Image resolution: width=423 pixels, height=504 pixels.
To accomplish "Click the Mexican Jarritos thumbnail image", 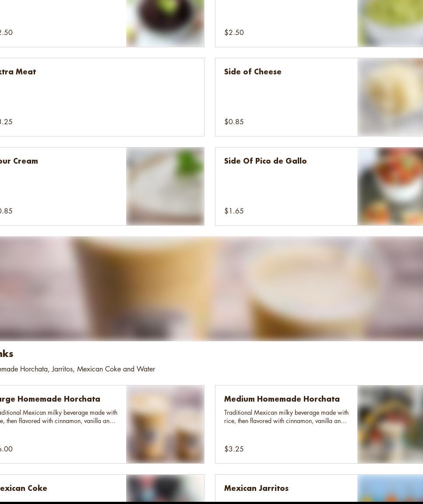I will click(390, 488).
